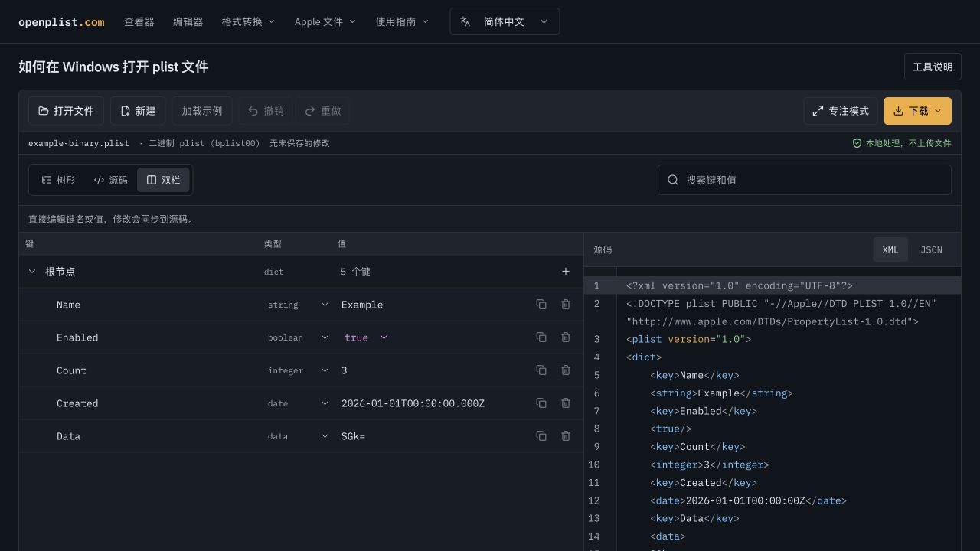Screen dimensions: 980x551
Task: Open the data type dropdown for the Data row
Action: click(298, 436)
